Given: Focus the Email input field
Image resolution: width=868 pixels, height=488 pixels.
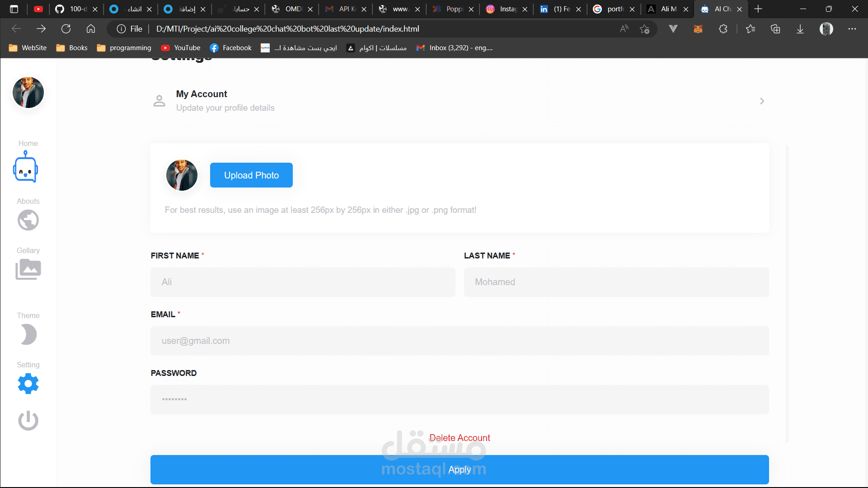Looking at the screenshot, I should point(460,341).
